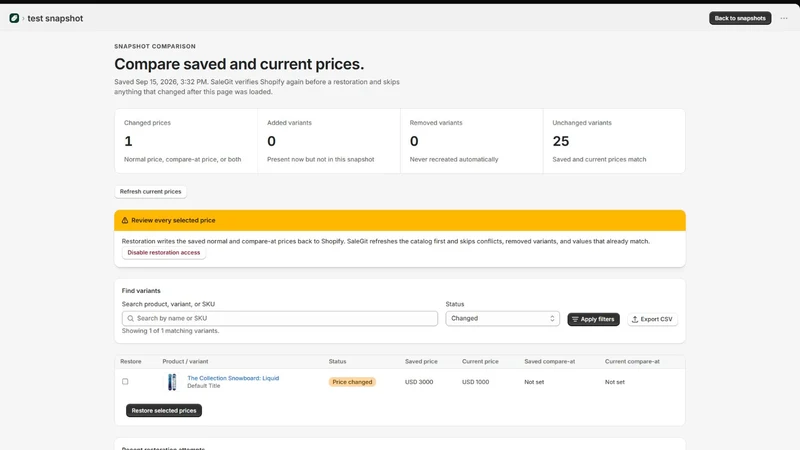This screenshot has width=800, height=450.
Task: Click the filter icon on Apply filters
Action: coord(575,319)
